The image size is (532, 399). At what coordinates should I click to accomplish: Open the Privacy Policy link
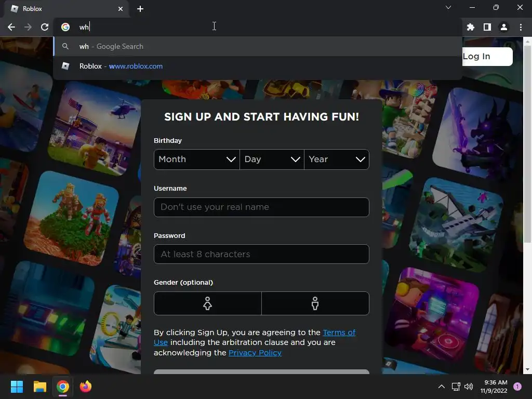(255, 353)
